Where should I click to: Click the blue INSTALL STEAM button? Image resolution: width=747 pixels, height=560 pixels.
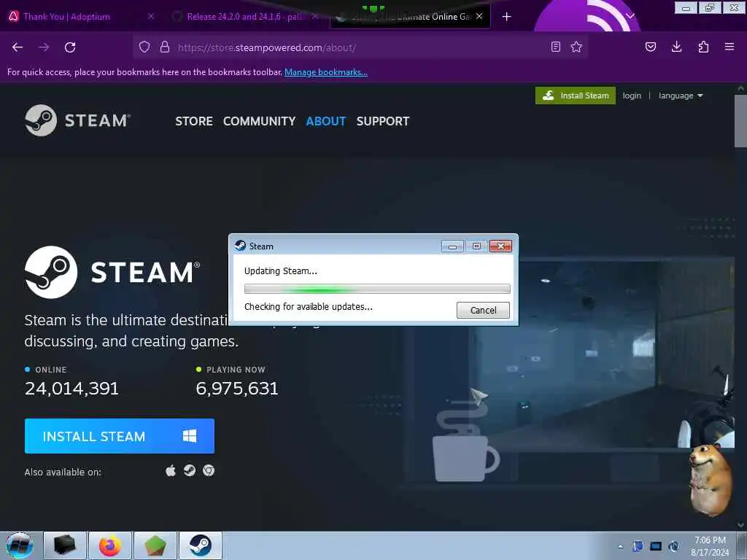tap(120, 436)
